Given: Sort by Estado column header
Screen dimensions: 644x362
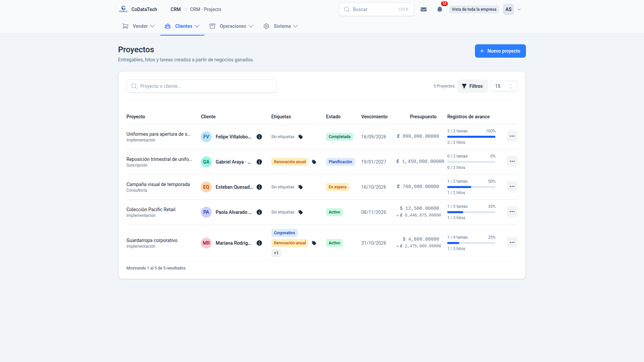Looking at the screenshot, I should (333, 117).
